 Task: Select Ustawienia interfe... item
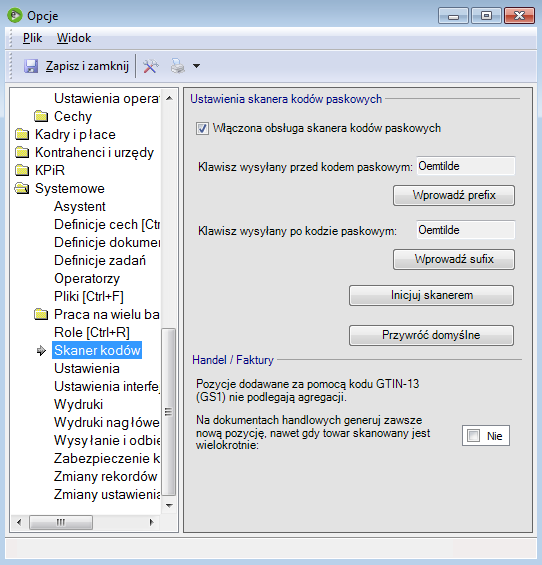107,386
